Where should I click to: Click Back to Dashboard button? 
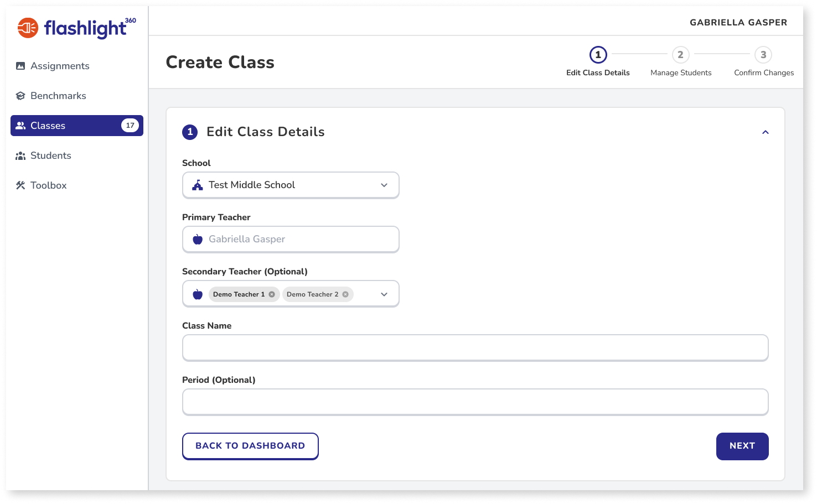click(x=250, y=446)
